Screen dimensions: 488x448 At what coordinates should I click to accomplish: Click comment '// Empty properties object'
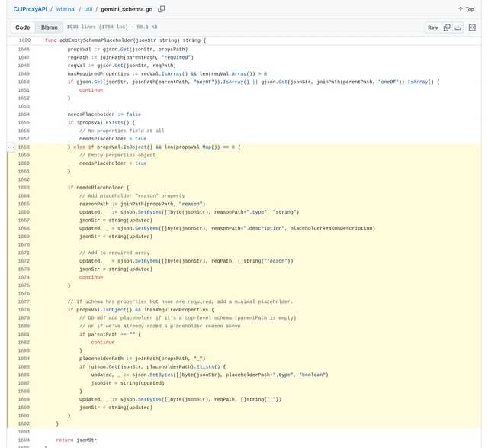117,155
